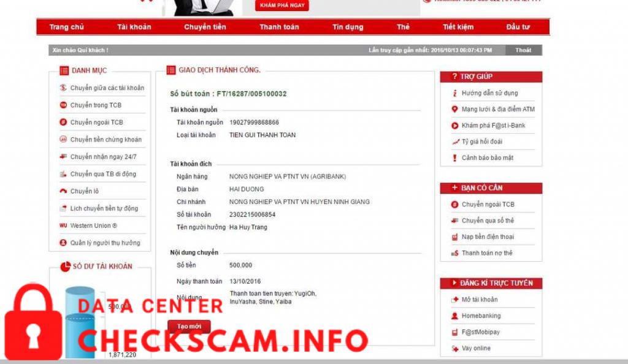Open Thanh toán nợ thẻ link

486,253
